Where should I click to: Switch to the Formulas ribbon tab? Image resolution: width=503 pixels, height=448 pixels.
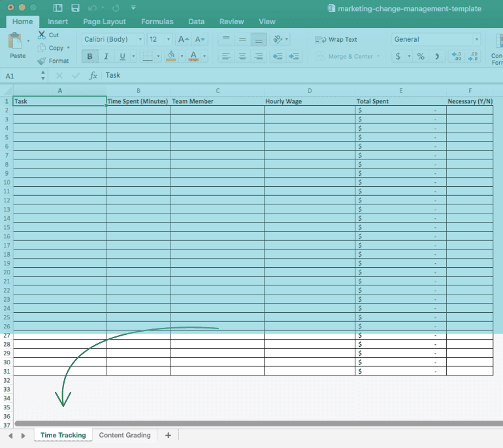[x=157, y=22]
